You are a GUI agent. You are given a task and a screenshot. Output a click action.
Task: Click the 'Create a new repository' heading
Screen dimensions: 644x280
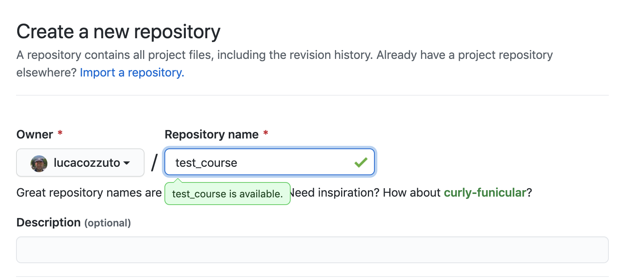119,31
